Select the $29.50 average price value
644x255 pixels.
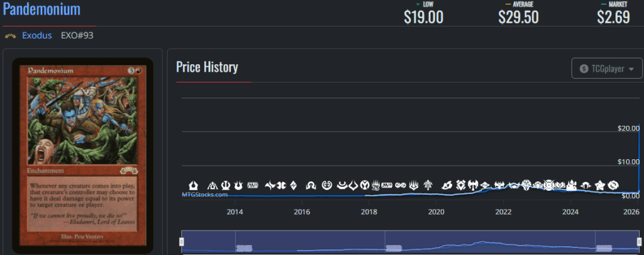pyautogui.click(x=518, y=17)
